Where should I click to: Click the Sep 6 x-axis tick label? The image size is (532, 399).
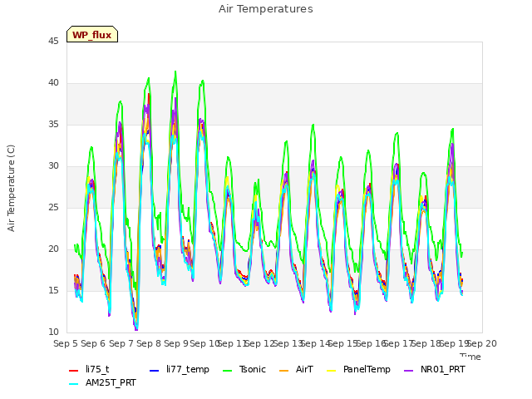(x=93, y=343)
